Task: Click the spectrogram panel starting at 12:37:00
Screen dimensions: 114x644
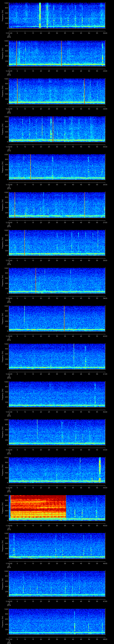Action: (57, 243)
